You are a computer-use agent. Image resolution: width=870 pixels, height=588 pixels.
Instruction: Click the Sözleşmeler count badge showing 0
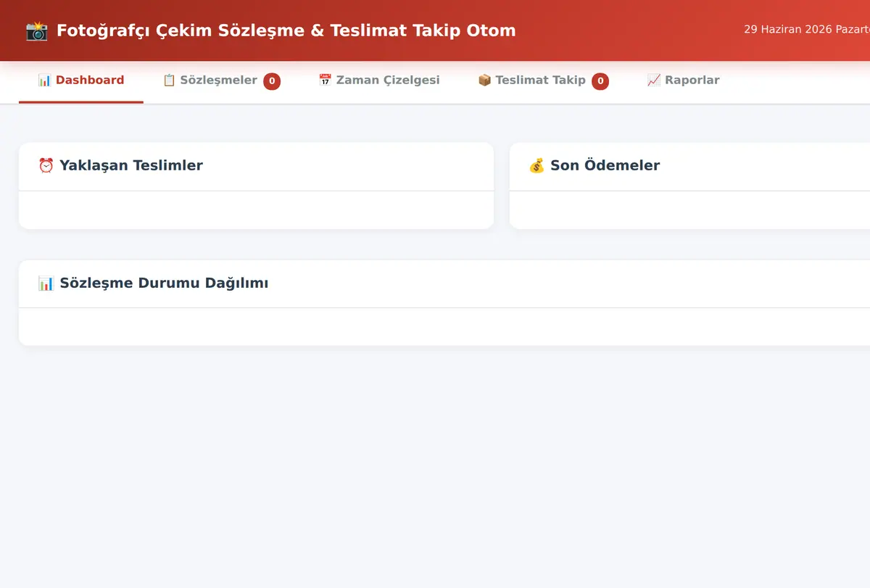coord(272,81)
